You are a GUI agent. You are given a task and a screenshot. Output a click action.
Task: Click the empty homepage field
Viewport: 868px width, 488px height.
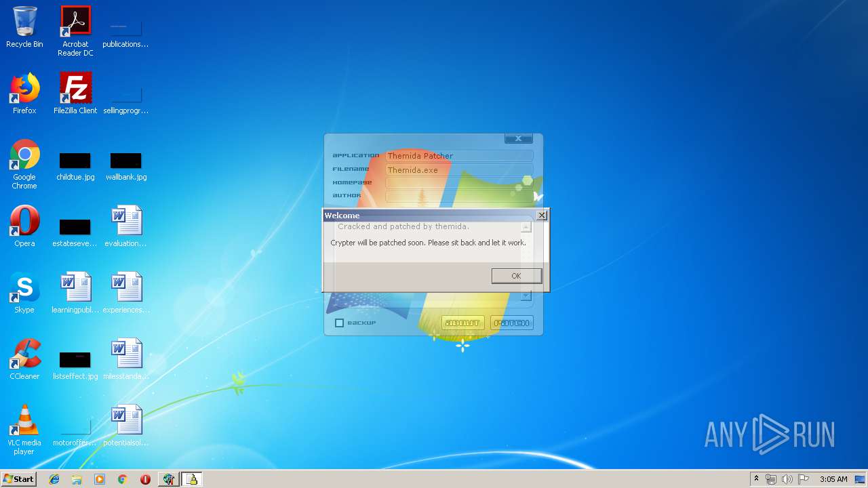pos(459,183)
